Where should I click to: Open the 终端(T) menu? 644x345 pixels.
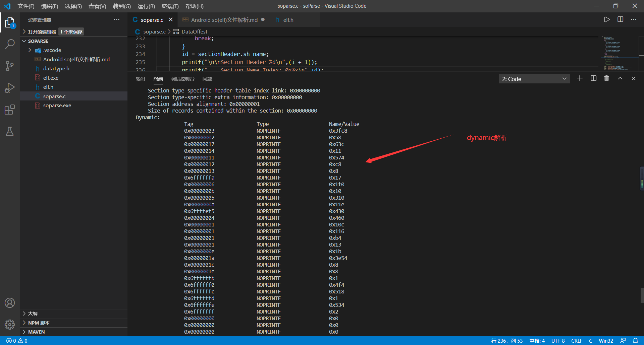(x=170, y=6)
